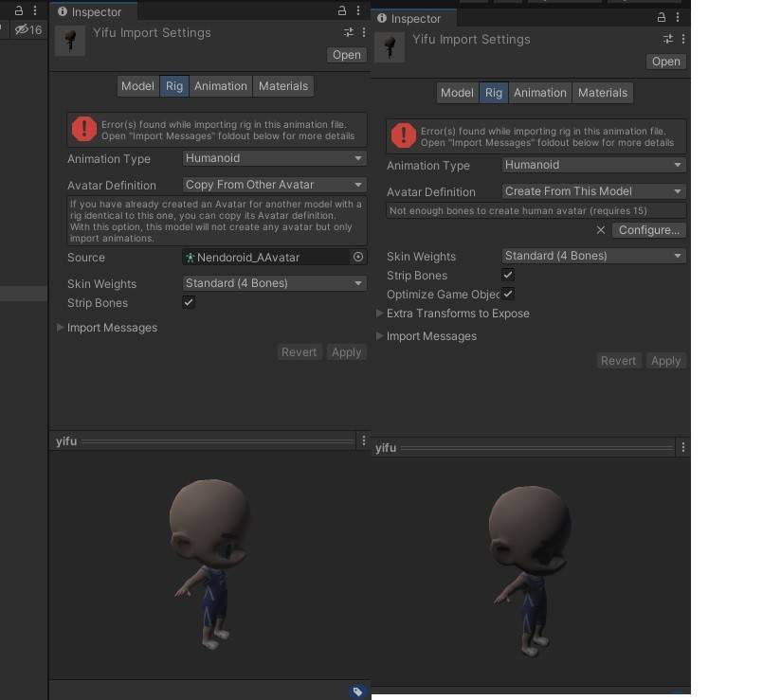Toggle Optimize Game Objects checkbox
This screenshot has width=763, height=700.
(508, 294)
